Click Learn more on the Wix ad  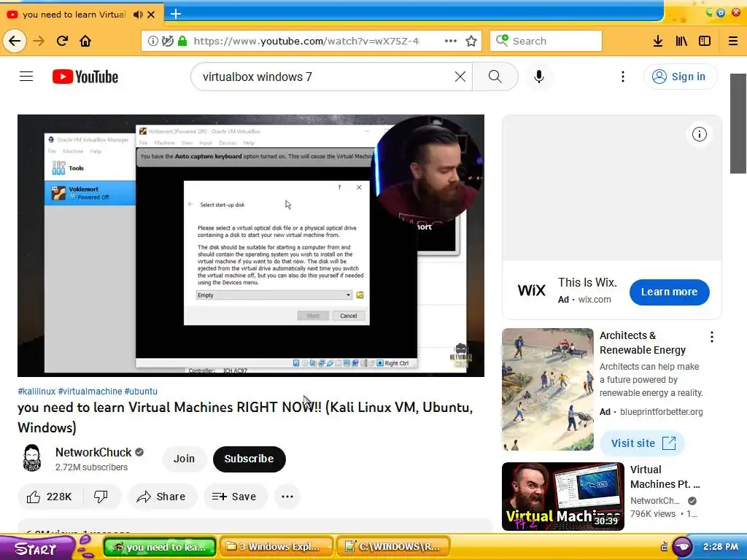click(669, 292)
